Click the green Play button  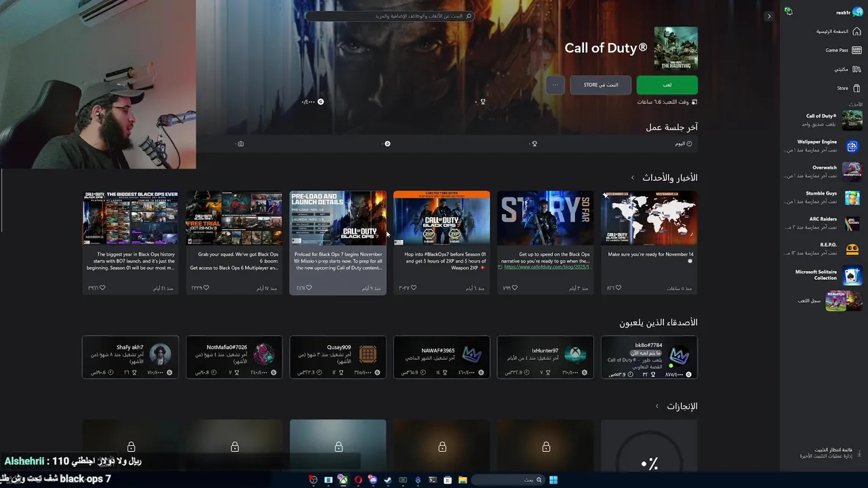click(667, 85)
